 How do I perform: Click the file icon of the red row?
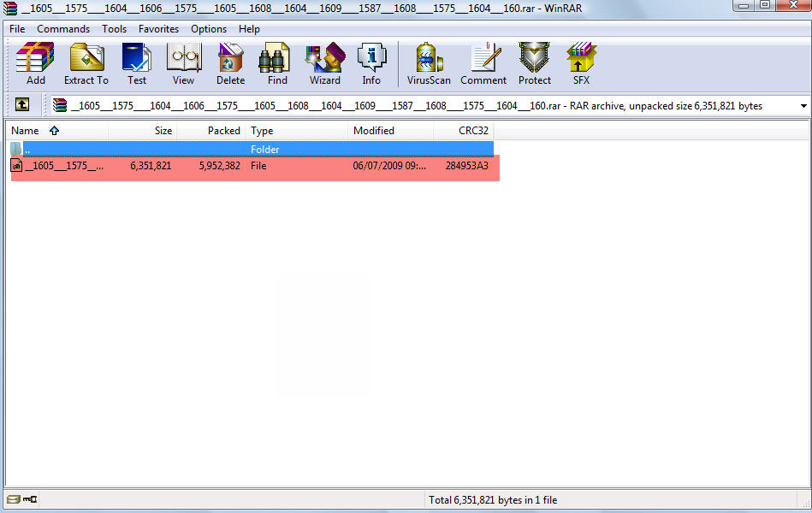pos(16,166)
